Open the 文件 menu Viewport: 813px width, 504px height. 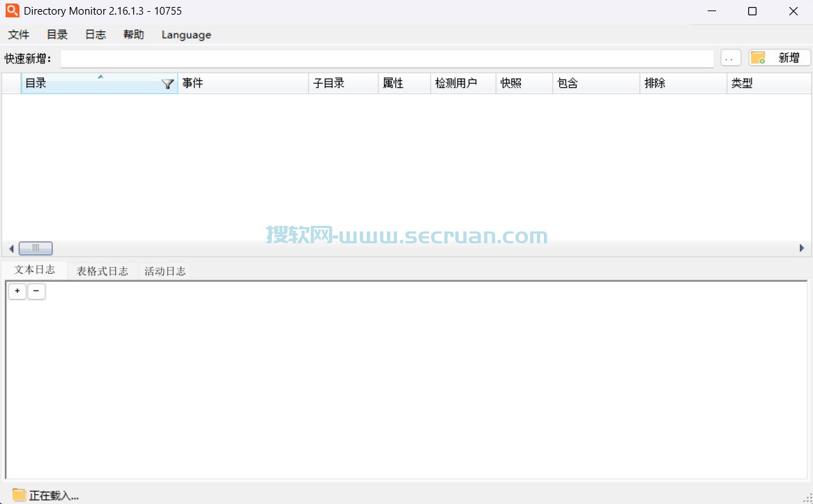(x=19, y=35)
